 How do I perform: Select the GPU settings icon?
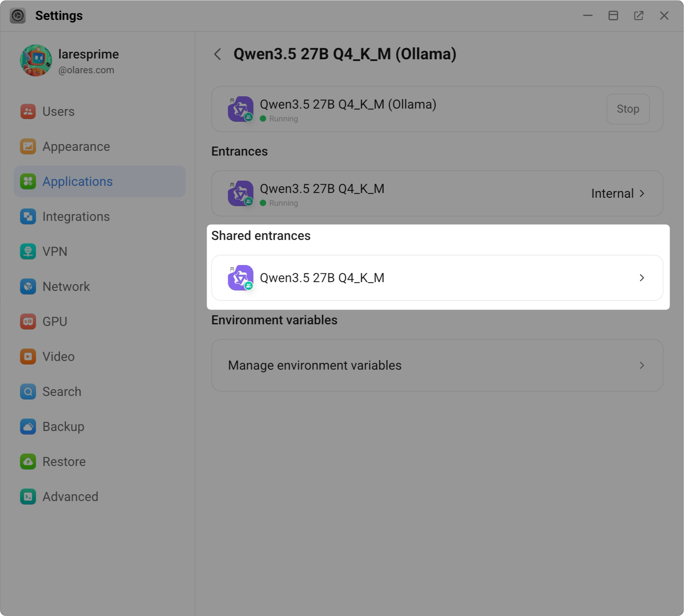28,322
